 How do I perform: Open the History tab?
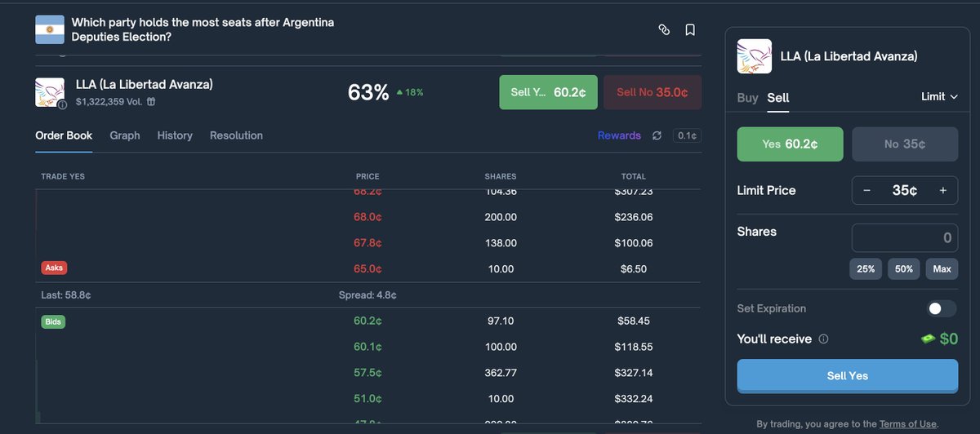tap(175, 135)
